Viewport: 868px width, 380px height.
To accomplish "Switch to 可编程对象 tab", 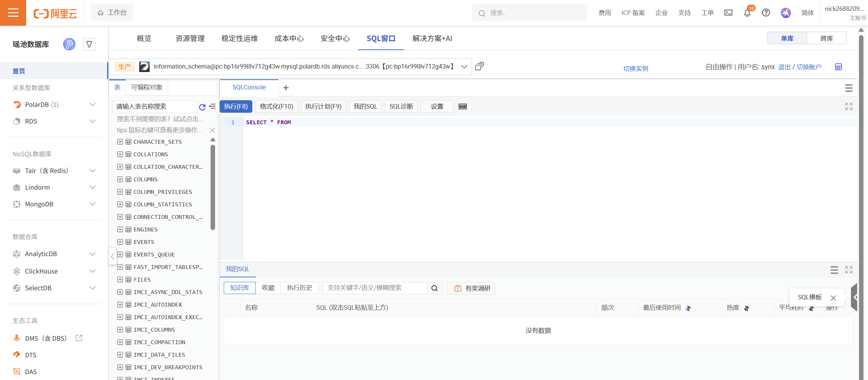I will click(x=147, y=87).
